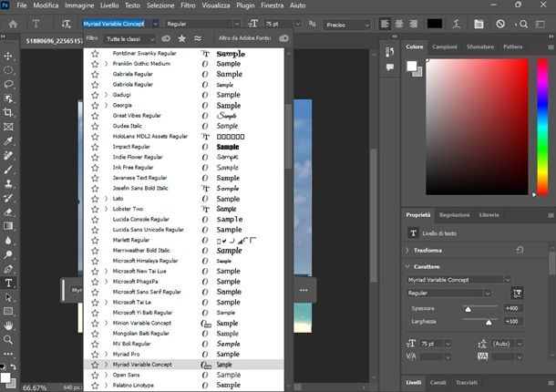
Task: Select the Pen tool
Action: 8,269
